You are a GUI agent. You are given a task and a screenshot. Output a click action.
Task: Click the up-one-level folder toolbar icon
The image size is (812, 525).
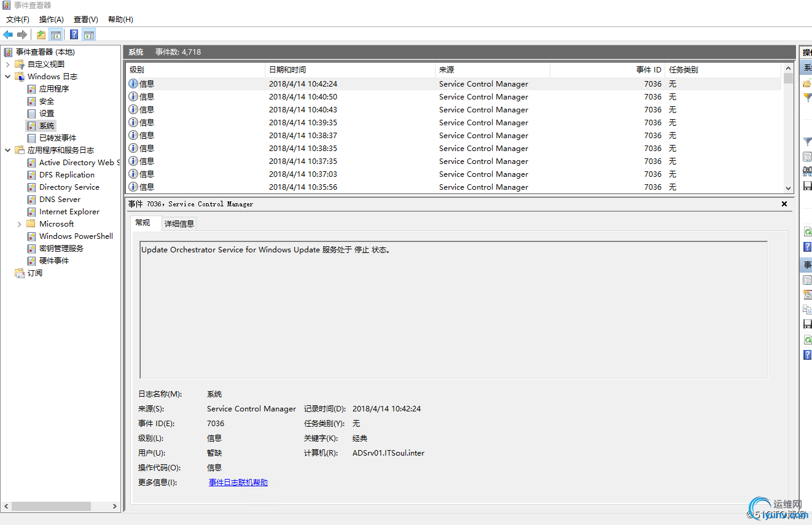coord(41,34)
